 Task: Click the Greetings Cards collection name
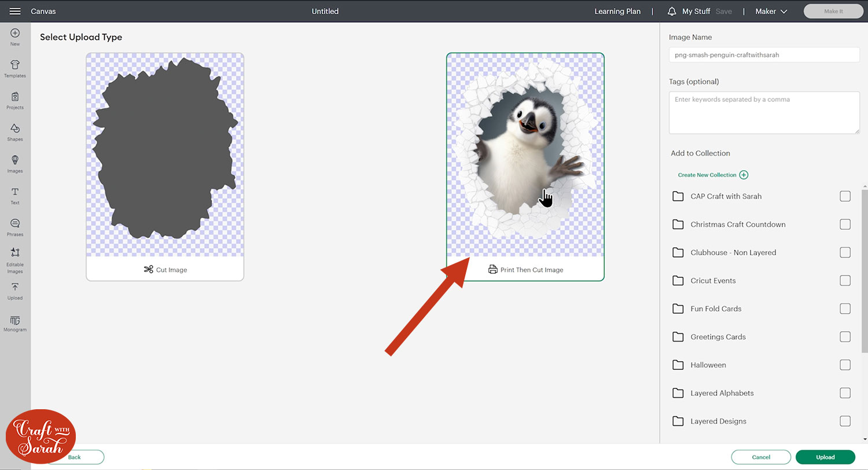718,337
